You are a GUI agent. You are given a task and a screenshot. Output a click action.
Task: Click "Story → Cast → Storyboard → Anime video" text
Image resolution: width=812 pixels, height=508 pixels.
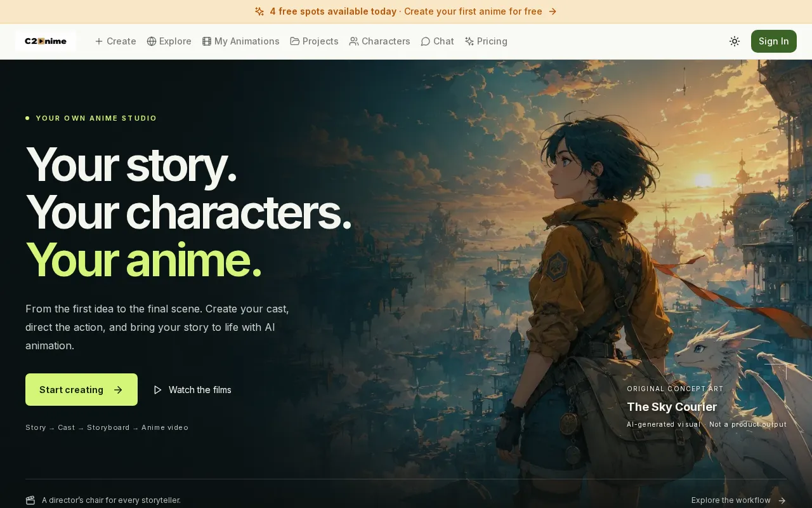coord(107,427)
